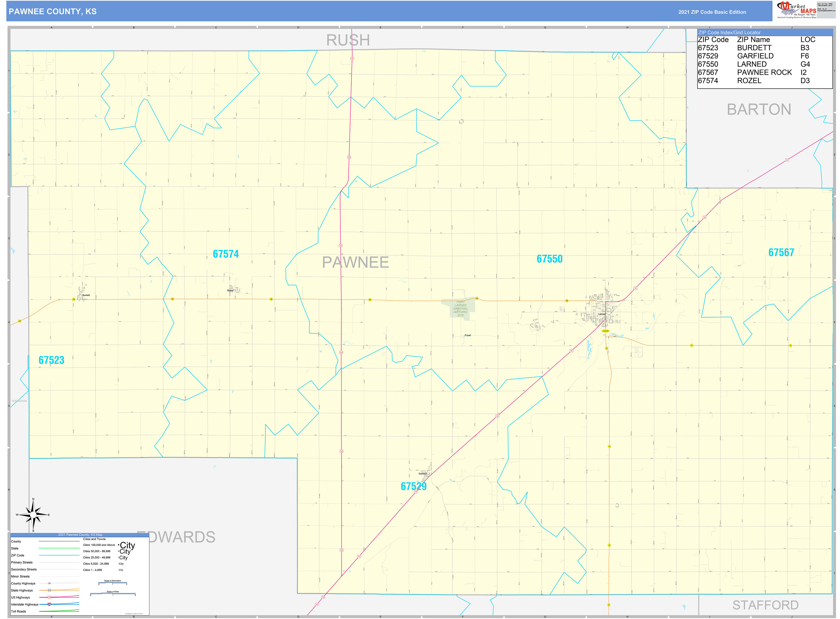Click the State Highways circle marker in legend
Image resolution: width=840 pixels, height=619 pixels.
click(x=50, y=590)
